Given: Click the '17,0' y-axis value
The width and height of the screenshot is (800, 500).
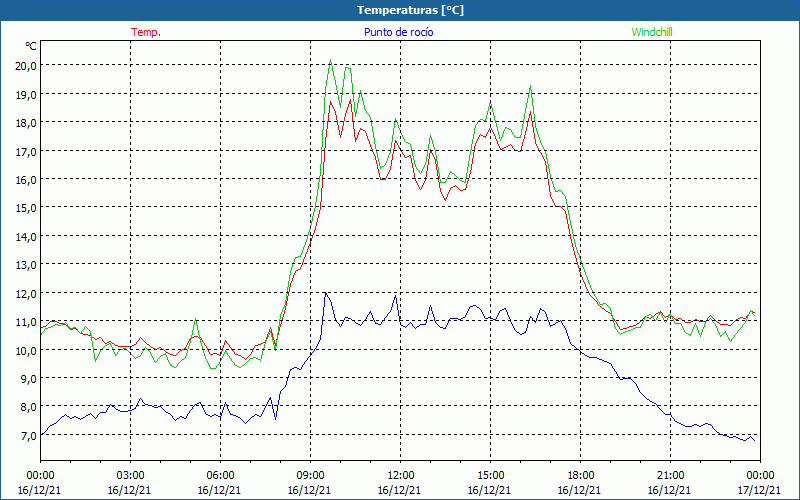Looking at the screenshot, I should pos(26,152).
